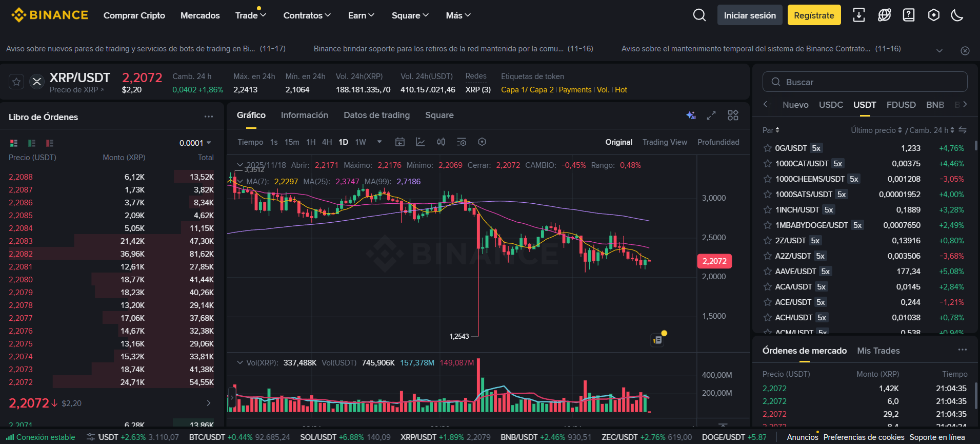This screenshot has width=980, height=444.
Task: Open technical indicators line-chart icon
Action: 420,142
